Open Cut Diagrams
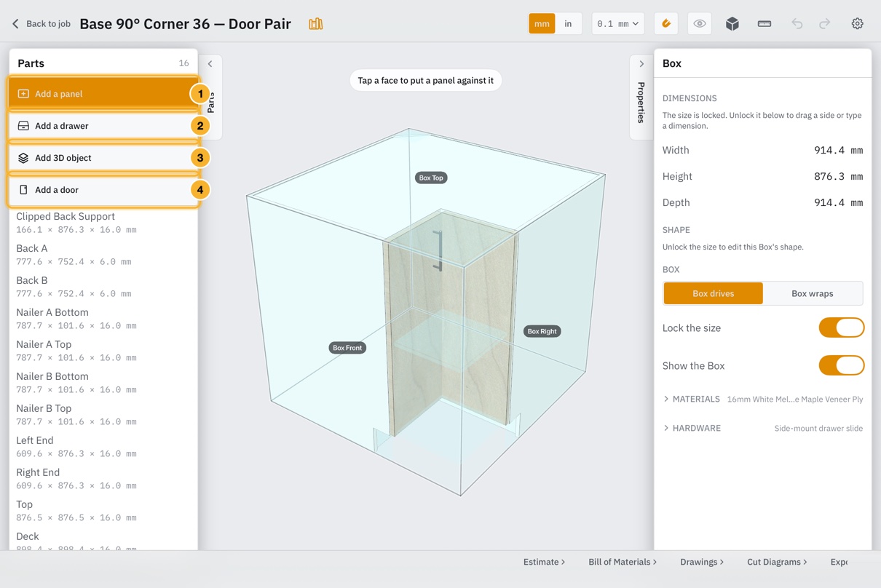 [x=777, y=562]
